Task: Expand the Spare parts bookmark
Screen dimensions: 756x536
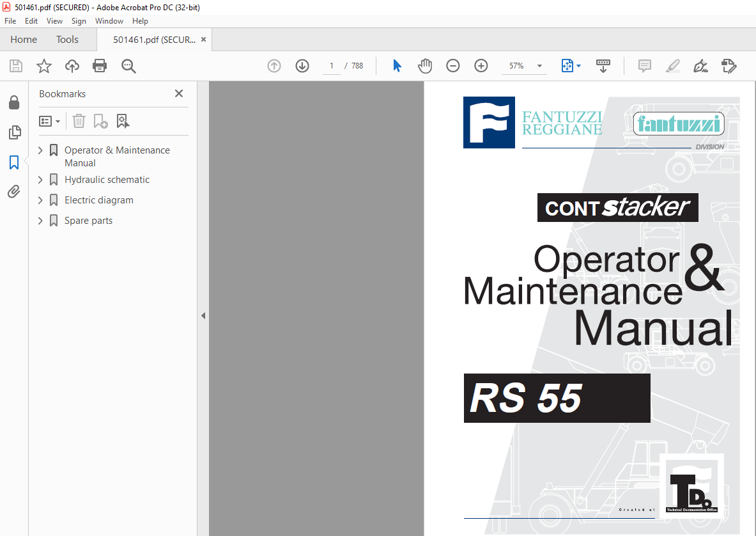Action: point(40,221)
